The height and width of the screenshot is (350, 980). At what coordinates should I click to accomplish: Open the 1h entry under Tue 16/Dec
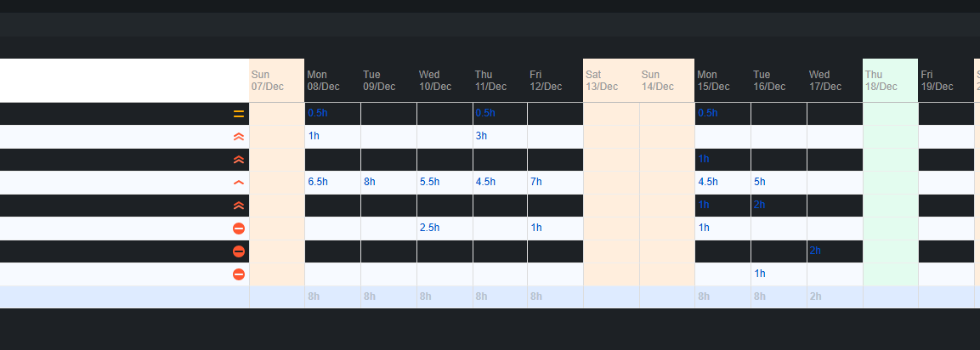pos(759,274)
